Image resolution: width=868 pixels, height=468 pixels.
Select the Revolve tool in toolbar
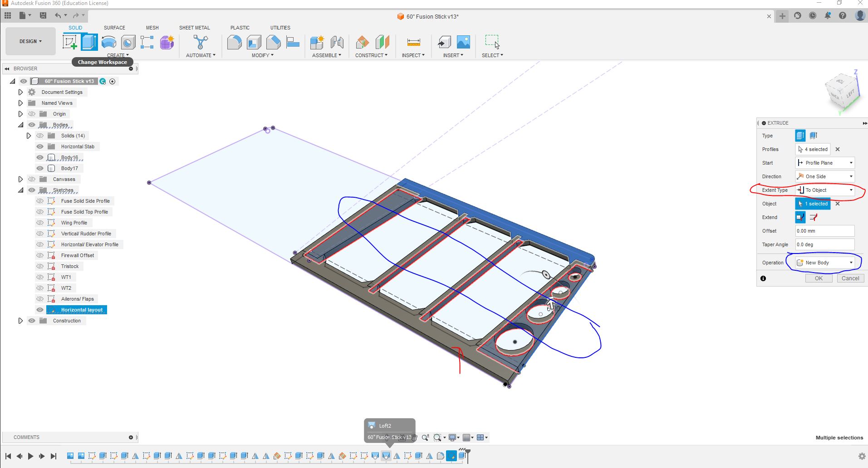(109, 42)
